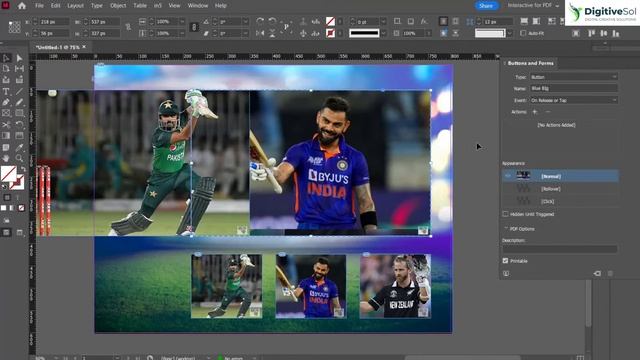Viewport: 640px width, 360px height.
Task: Open the Edit menu
Action: (x=56, y=6)
